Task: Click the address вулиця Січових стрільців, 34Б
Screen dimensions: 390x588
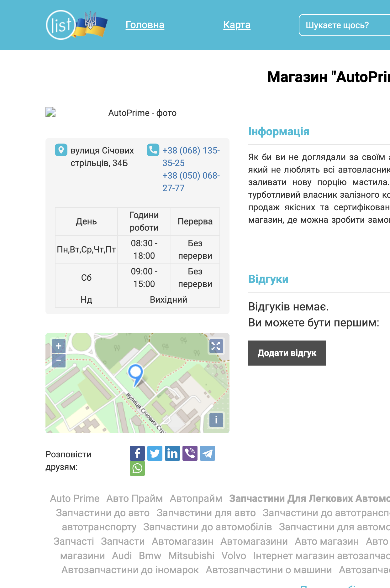Action: (x=102, y=157)
